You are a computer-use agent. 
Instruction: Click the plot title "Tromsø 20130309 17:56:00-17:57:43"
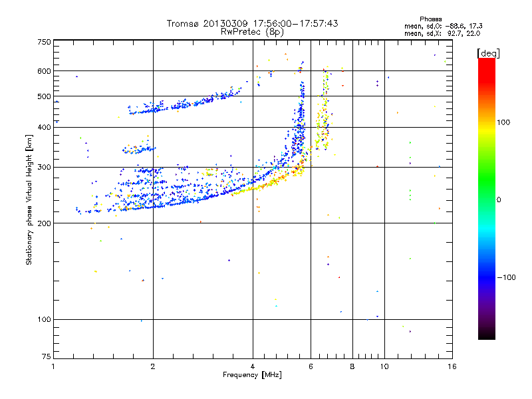[x=252, y=23]
